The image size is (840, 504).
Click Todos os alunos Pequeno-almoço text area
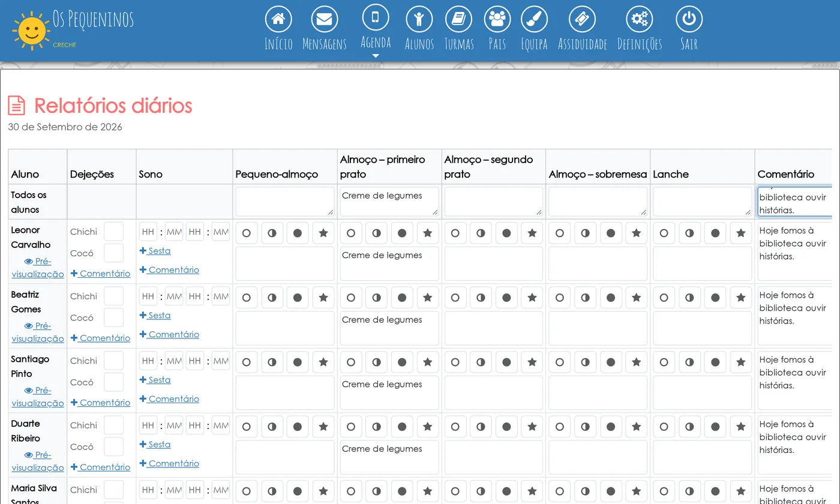pos(285,202)
